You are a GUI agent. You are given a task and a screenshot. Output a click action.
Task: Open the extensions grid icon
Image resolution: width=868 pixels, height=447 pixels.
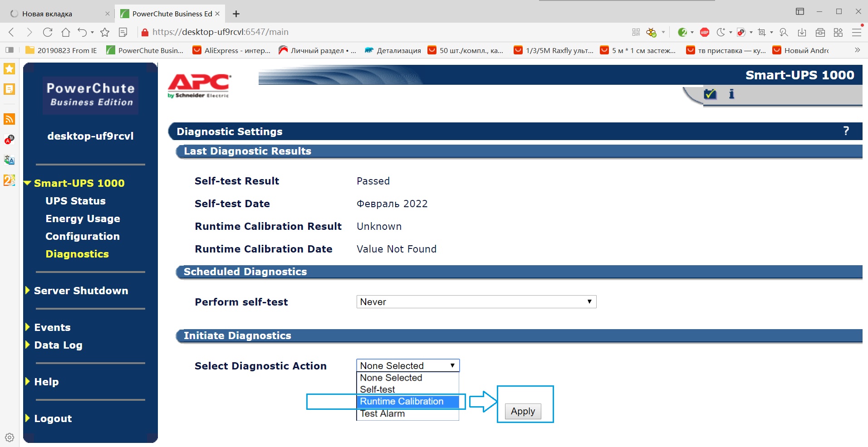point(838,32)
